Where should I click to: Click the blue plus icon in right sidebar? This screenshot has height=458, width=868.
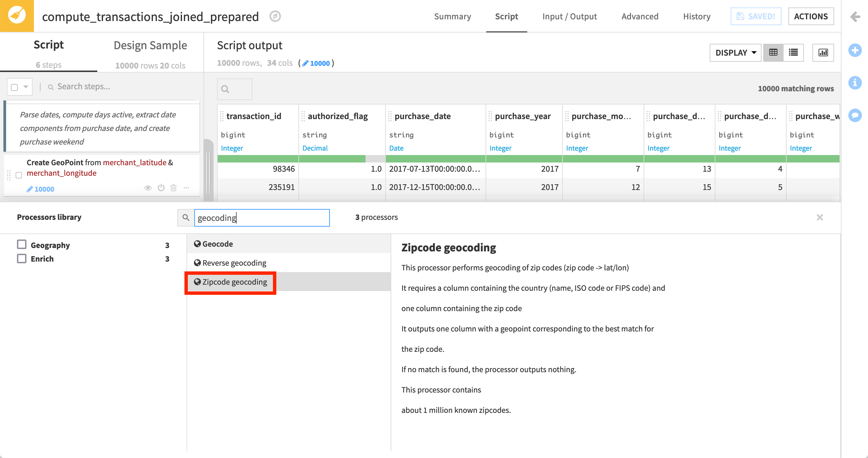[855, 51]
